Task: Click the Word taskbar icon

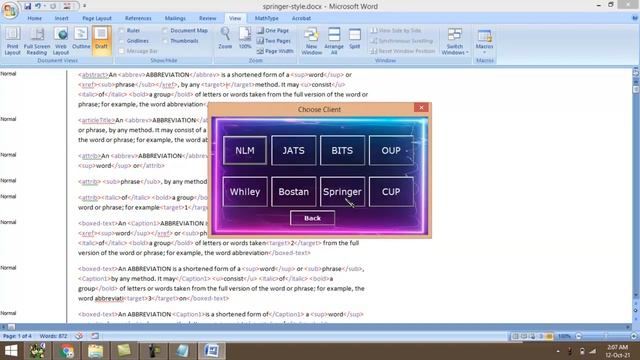Action: coord(211,351)
